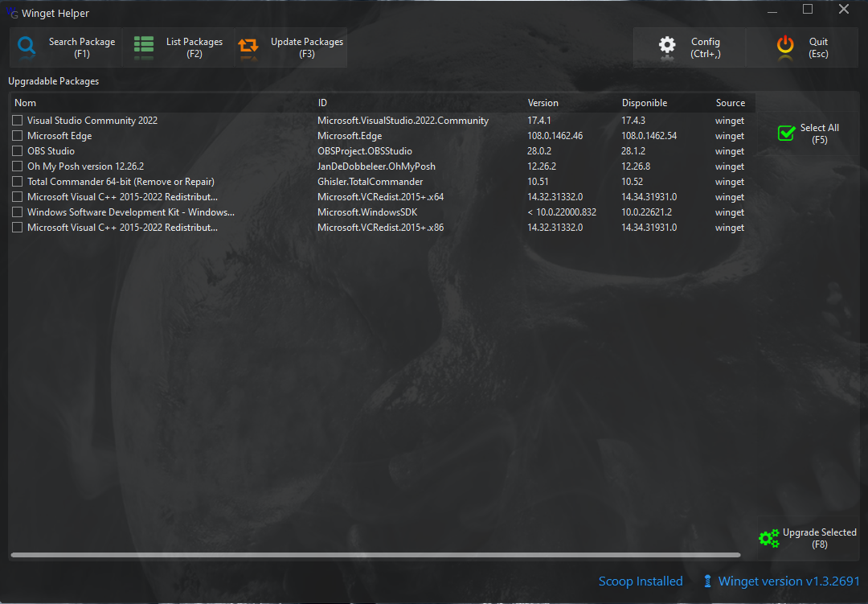The width and height of the screenshot is (868, 604).
Task: Click the available version 10.0.22621.2
Action: (646, 212)
